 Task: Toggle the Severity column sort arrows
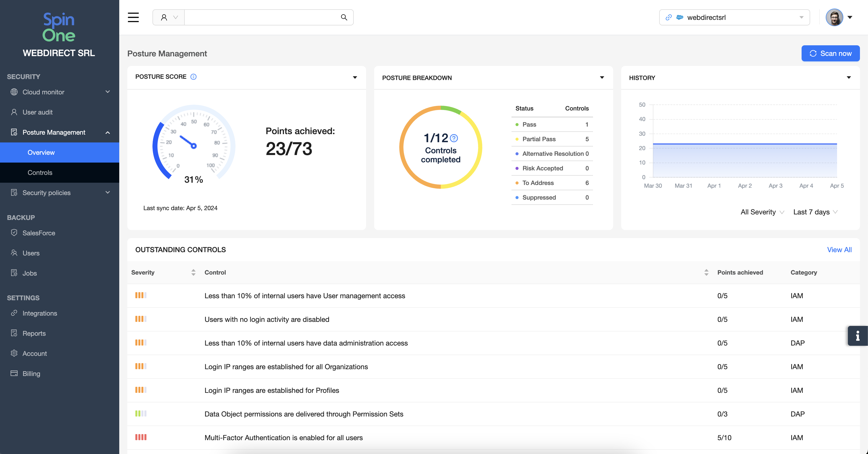point(193,272)
